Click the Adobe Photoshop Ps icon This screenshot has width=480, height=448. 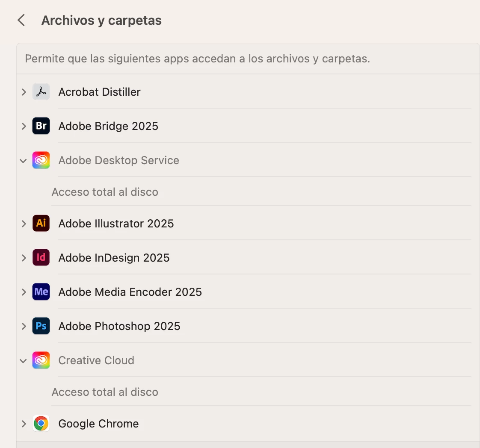click(x=41, y=326)
